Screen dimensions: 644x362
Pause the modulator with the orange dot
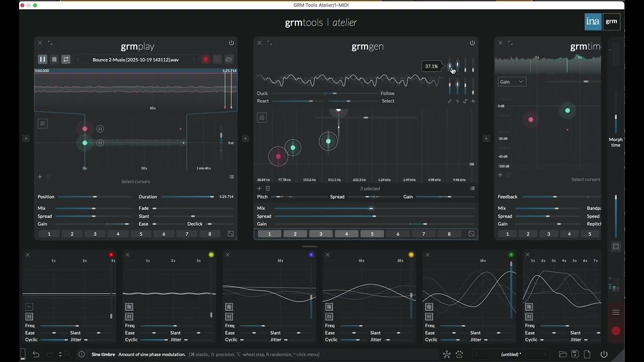click(329, 316)
